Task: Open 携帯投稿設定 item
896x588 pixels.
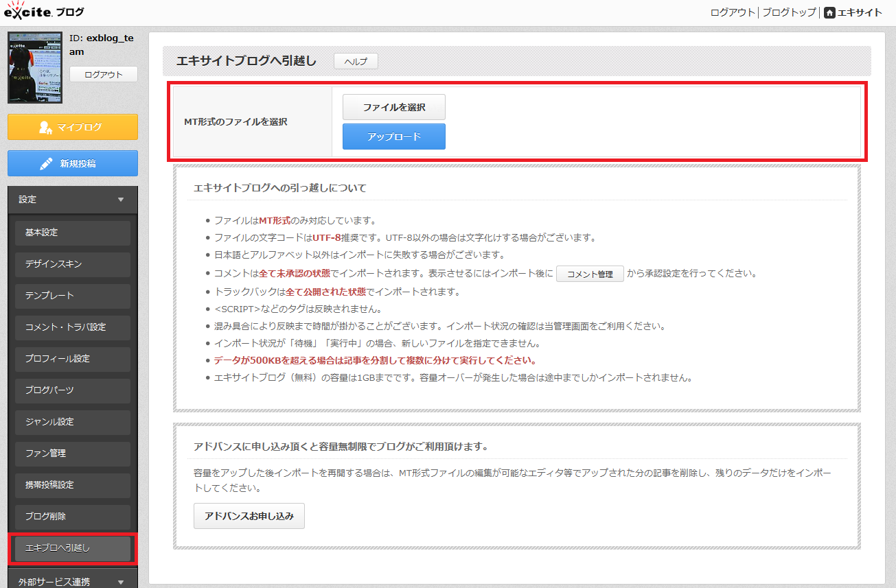Action: coord(73,485)
